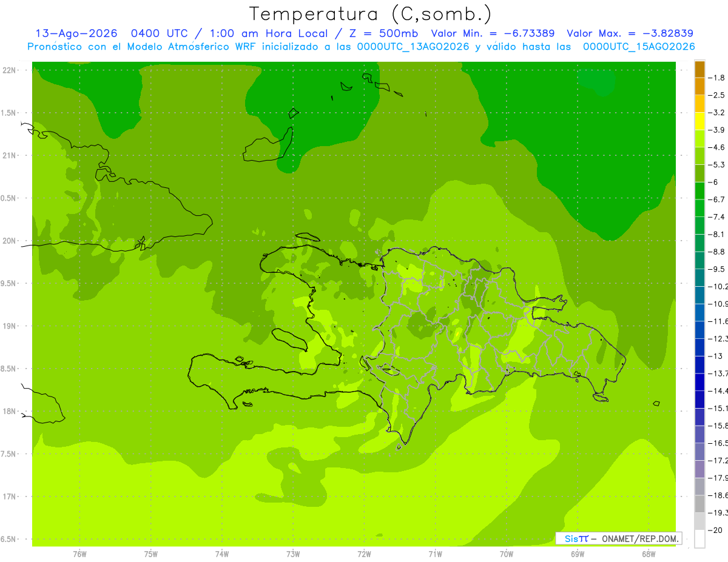The width and height of the screenshot is (728, 562).
Task: Pick colorbar swatch between -6 and -6.7
Action: click(x=699, y=191)
